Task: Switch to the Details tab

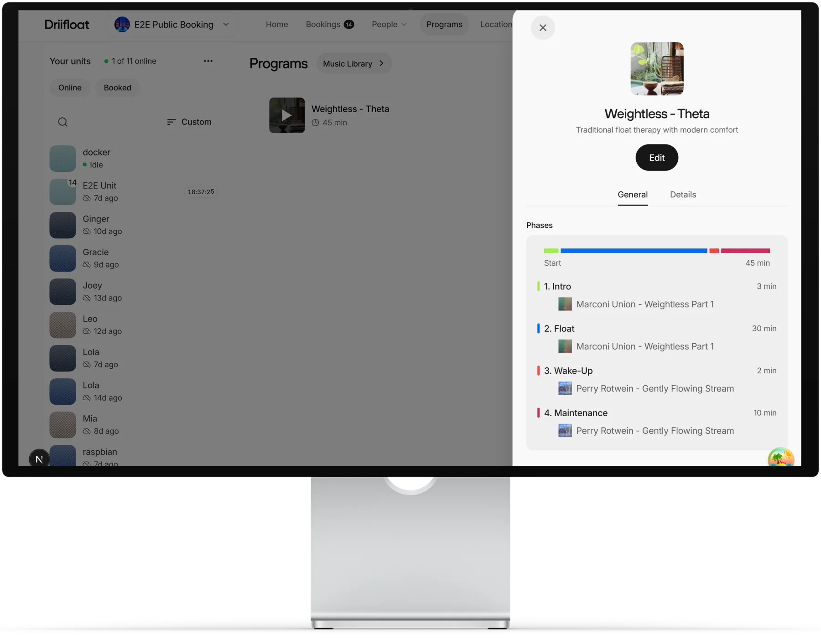Action: point(682,195)
